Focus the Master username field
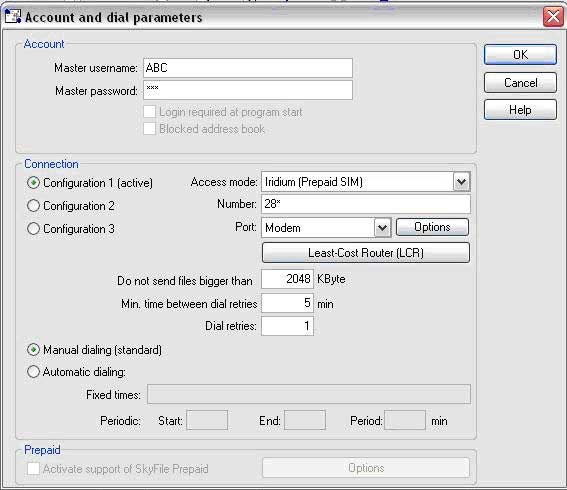The width and height of the screenshot is (567, 490). 248,68
